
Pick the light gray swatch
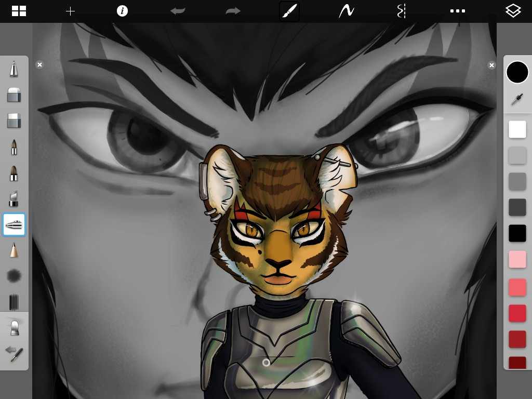click(517, 155)
